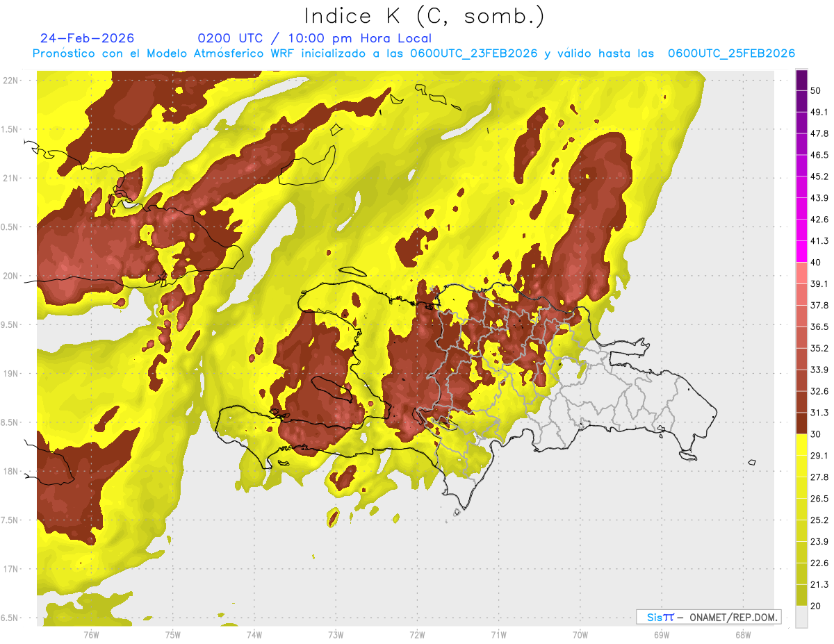Click the colorbar value "46.5"
This screenshot has height=644, width=834.
coord(819,155)
